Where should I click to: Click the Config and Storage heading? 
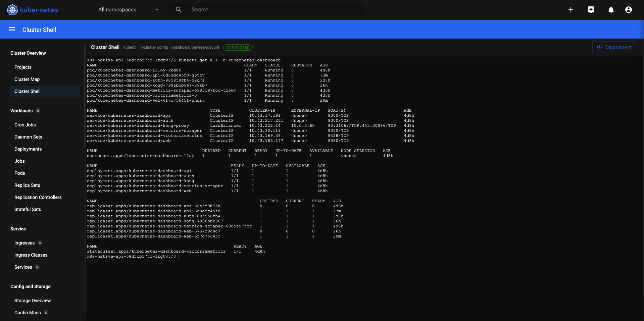[31, 286]
